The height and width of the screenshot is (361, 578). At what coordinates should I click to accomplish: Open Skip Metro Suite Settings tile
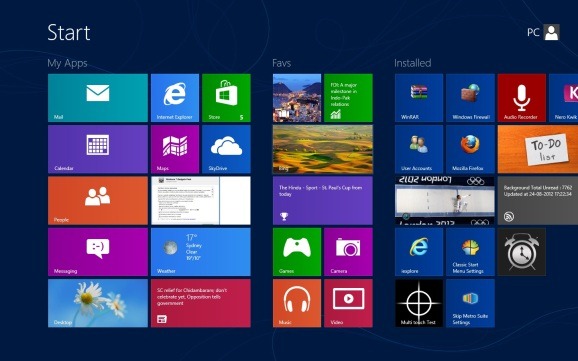(x=470, y=303)
